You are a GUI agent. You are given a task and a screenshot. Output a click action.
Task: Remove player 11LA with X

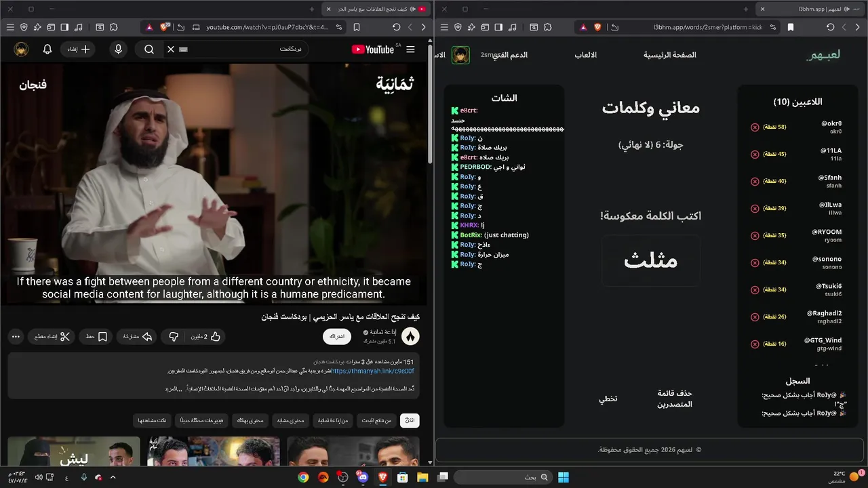[x=755, y=155]
